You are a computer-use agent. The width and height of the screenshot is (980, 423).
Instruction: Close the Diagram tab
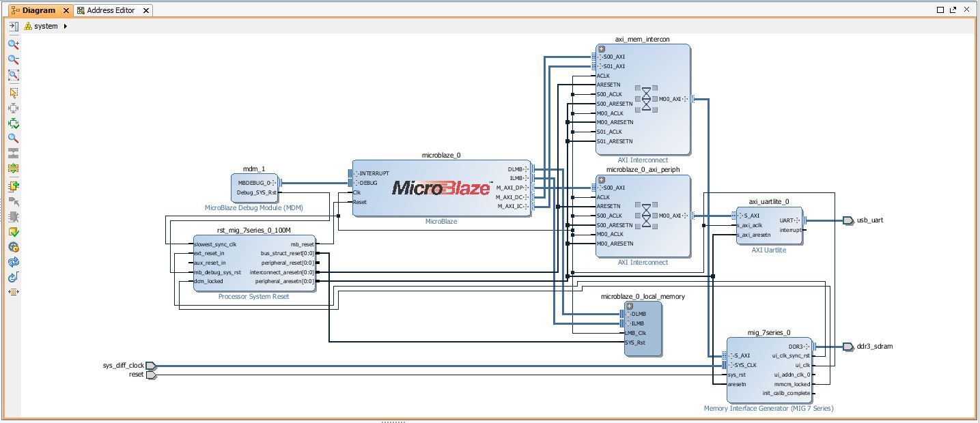tap(66, 10)
